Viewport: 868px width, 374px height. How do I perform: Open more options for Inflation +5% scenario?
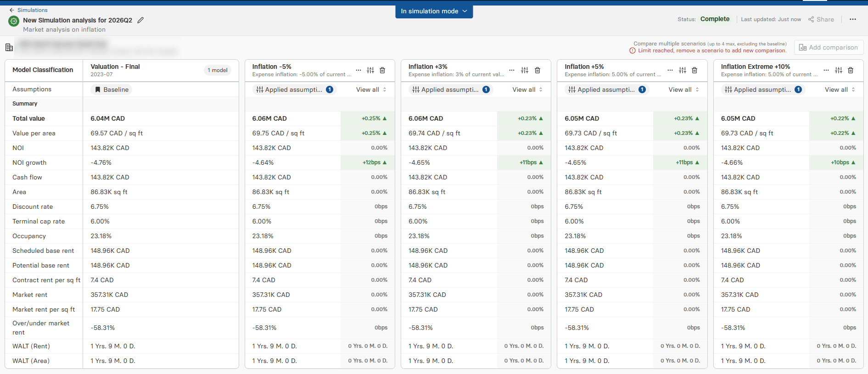pos(670,70)
